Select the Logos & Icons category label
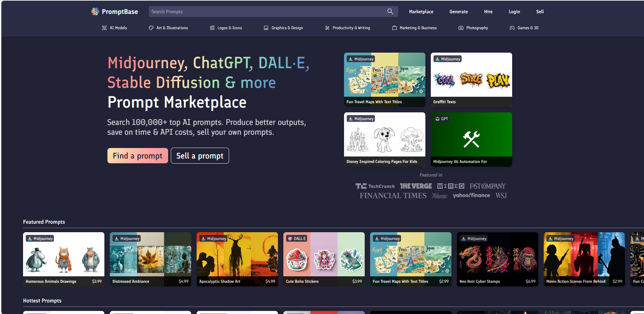Image resolution: width=644 pixels, height=314 pixels. [230, 28]
